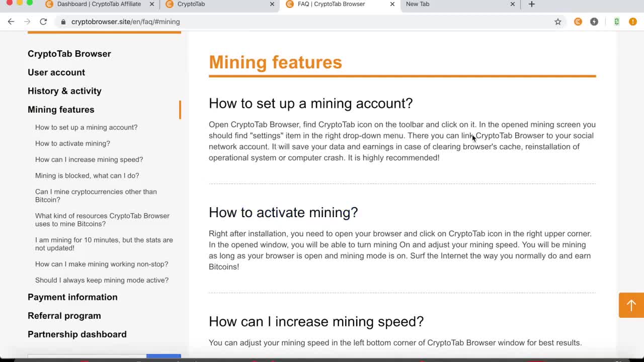Click 'How to set up a mining account?' heading

(310, 104)
